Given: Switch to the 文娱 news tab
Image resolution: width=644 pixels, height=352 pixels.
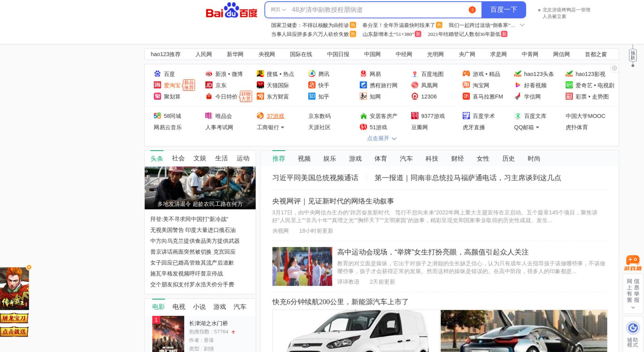Looking at the screenshot, I should coord(200,158).
